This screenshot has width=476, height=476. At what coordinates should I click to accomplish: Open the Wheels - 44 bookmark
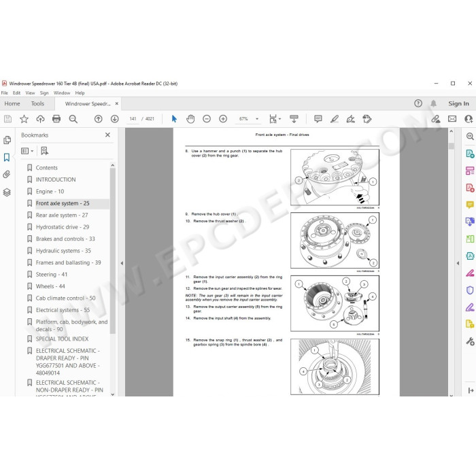(x=50, y=286)
